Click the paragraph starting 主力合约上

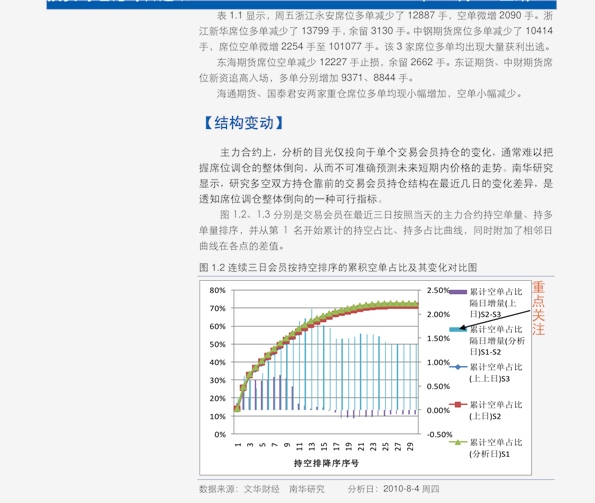pos(376,176)
